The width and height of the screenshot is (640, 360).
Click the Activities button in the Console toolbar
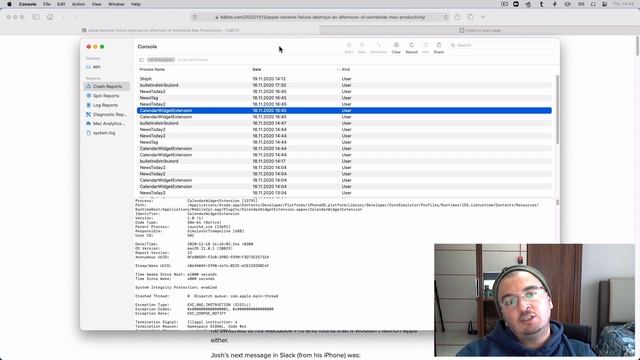(378, 48)
